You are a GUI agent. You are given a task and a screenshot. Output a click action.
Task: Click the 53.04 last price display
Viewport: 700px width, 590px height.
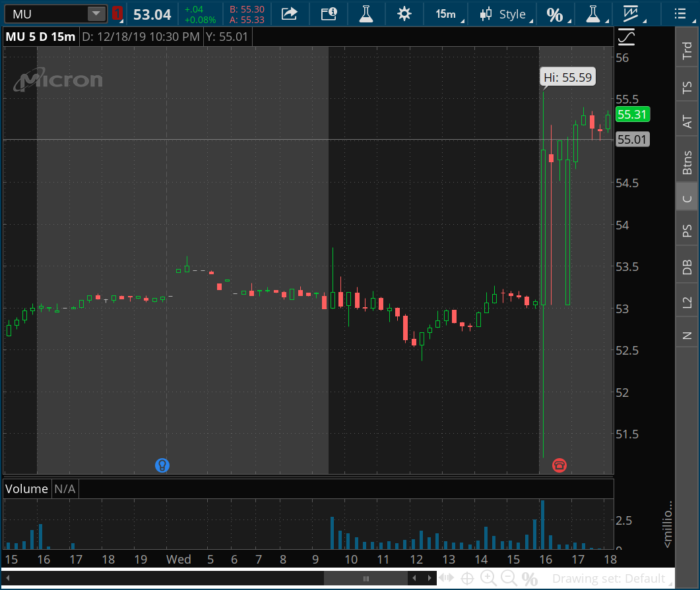tap(152, 15)
